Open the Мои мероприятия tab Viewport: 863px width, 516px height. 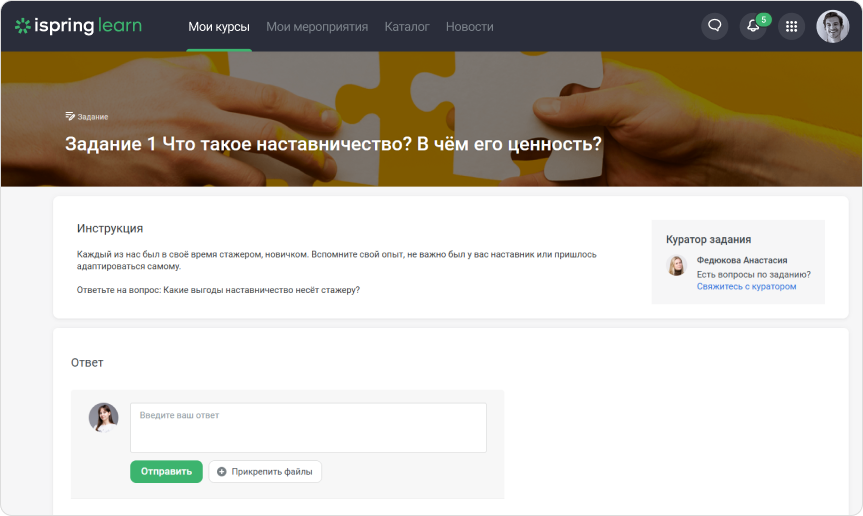317,26
